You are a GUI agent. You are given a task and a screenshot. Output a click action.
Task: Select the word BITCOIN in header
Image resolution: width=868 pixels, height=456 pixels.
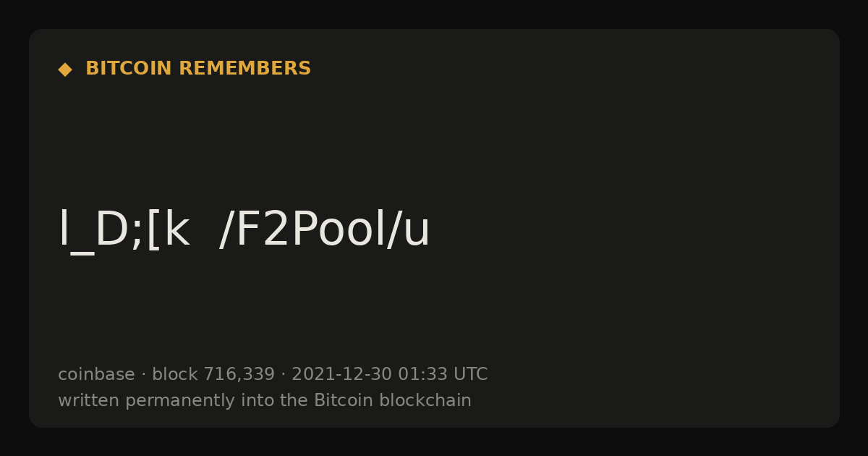129,69
